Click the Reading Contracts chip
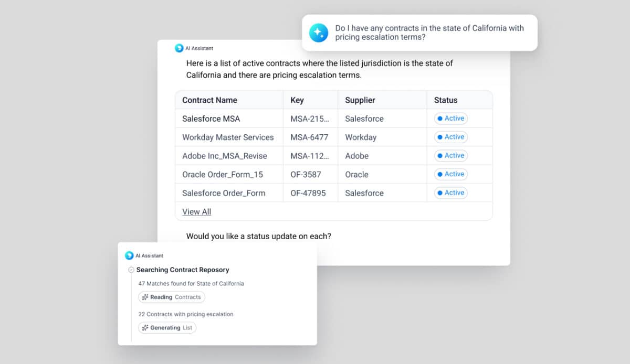Screen dimensions: 630x364 172,297
